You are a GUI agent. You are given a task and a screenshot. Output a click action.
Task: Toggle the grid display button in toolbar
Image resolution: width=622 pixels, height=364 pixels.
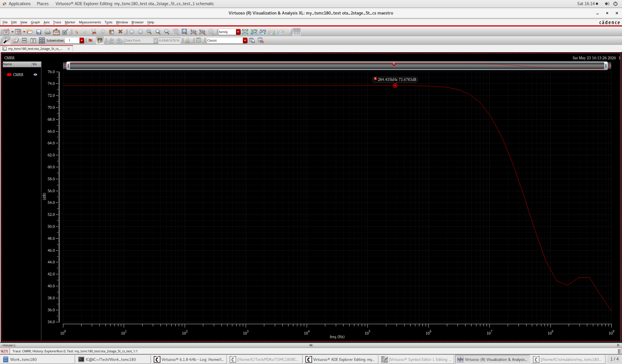tap(297, 32)
